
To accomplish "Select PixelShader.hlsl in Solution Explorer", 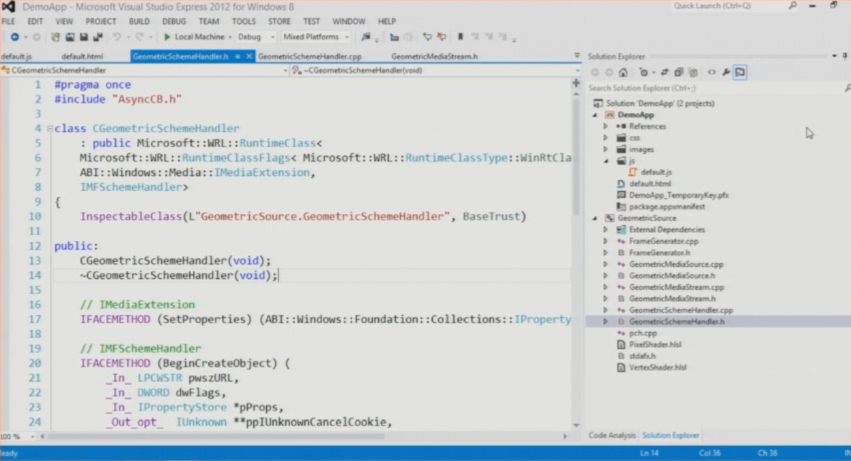I will click(655, 345).
